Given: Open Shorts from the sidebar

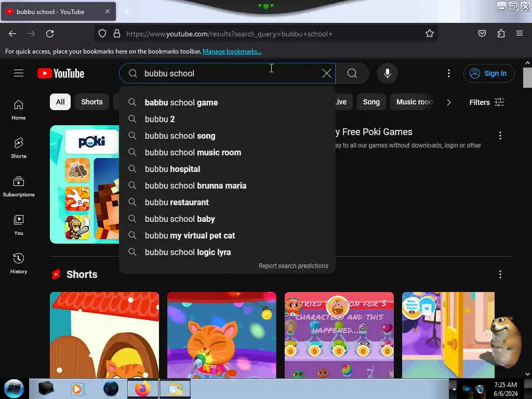Looking at the screenshot, I should (x=19, y=148).
